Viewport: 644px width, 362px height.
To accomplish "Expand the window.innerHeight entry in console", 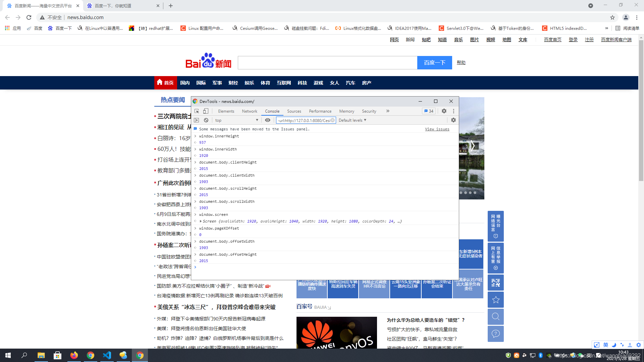I will click(x=195, y=136).
